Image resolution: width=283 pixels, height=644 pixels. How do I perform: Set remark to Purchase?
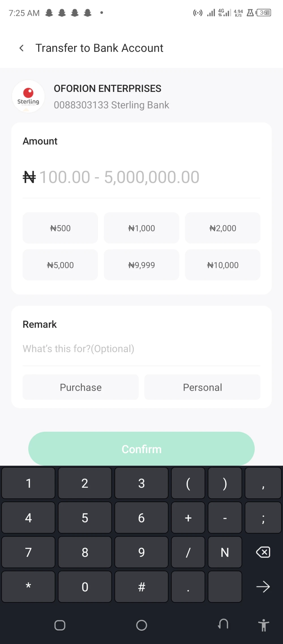(81, 387)
